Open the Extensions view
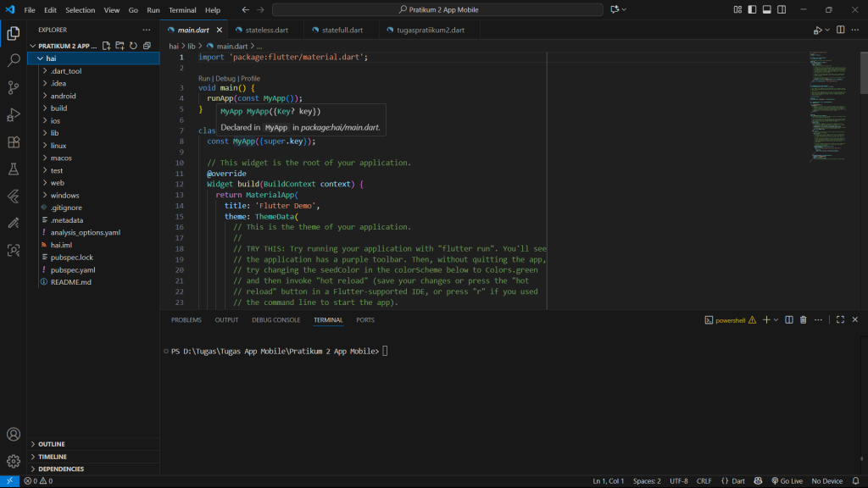Screen dimensions: 868x488 [14, 141]
